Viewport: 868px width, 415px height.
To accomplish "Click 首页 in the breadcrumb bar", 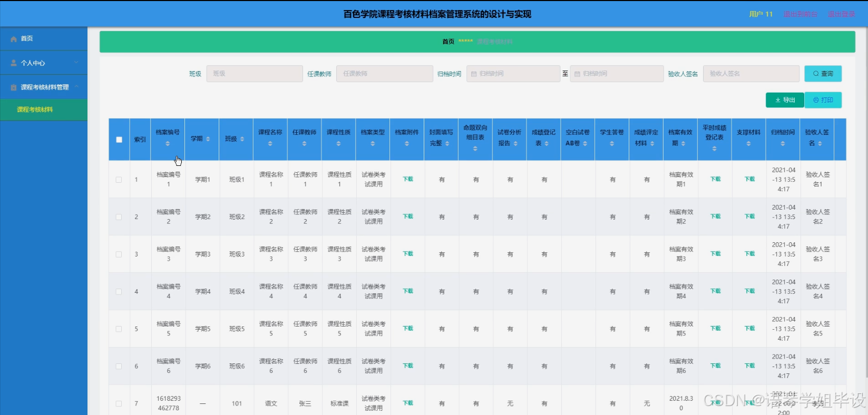I will tap(448, 42).
